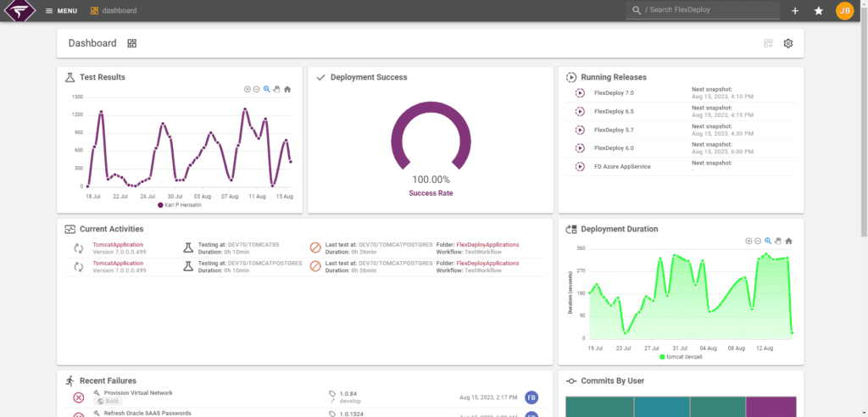Click the Running Releases header icon
The image size is (868, 417).
570,77
